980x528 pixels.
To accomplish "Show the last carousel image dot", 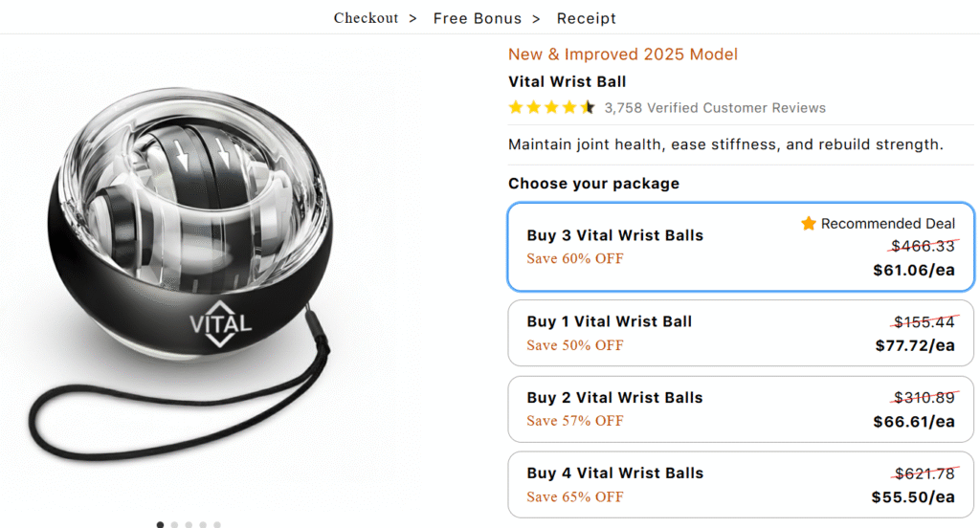I will (217, 524).
